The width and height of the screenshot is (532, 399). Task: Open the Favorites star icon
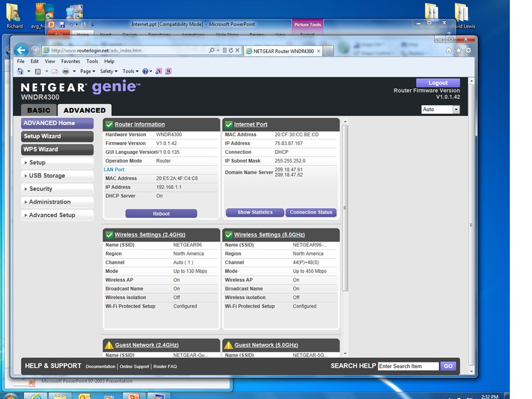click(x=459, y=50)
